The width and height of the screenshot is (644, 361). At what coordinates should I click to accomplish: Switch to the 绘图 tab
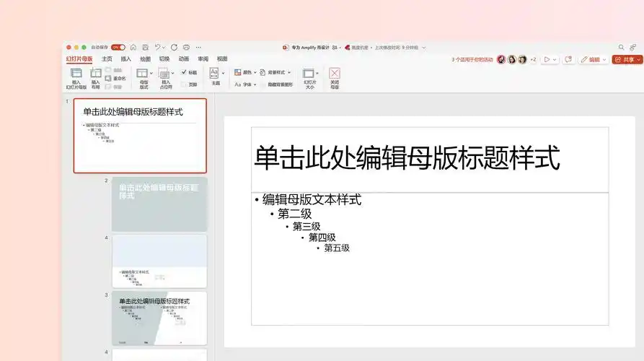(145, 58)
